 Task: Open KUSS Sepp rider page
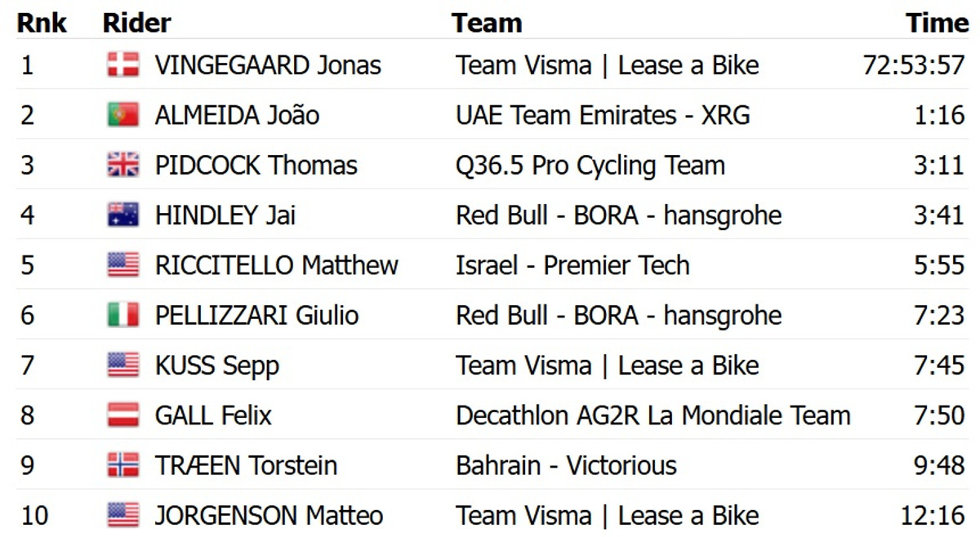click(x=216, y=366)
